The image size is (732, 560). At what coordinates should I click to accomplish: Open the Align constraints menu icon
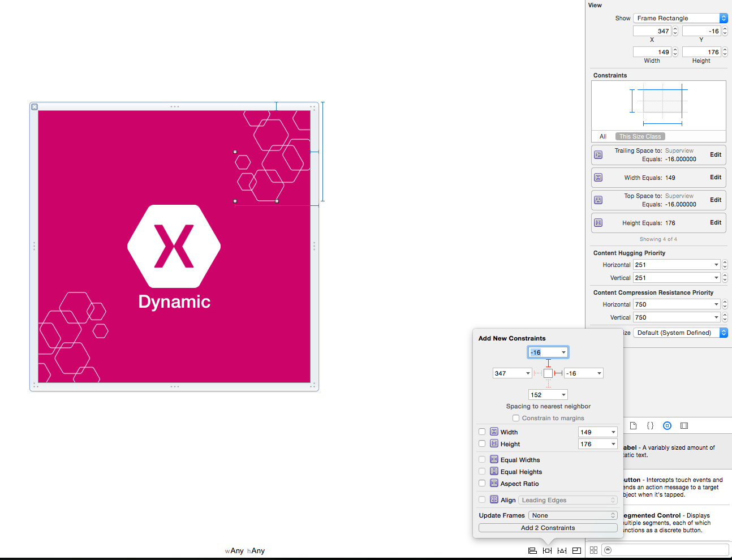pyautogui.click(x=532, y=550)
